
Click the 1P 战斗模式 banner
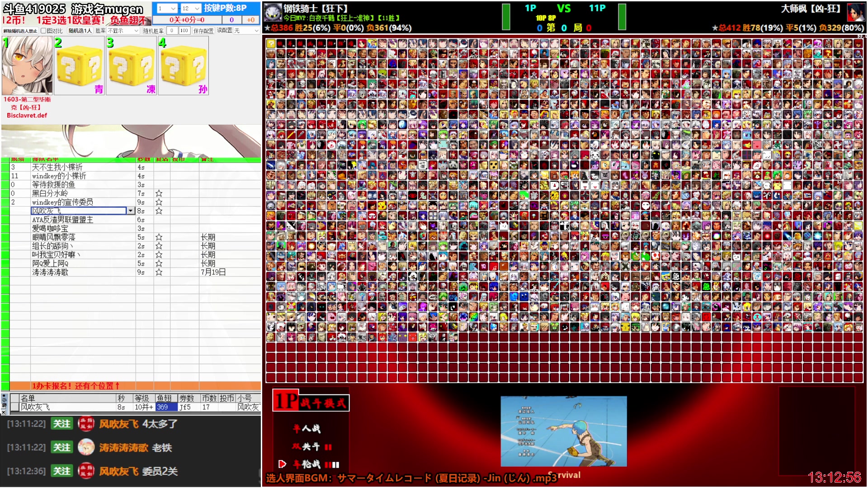point(311,401)
